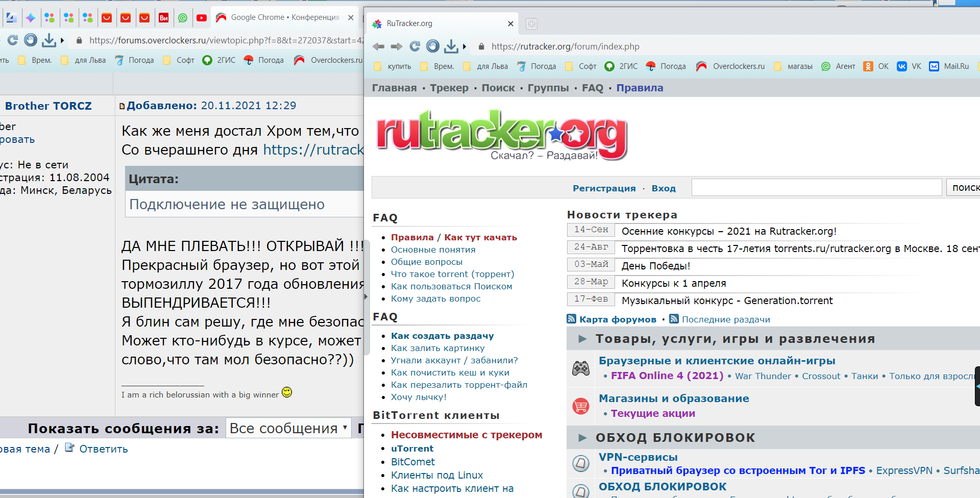
Task: Open 2ГИС bookmark in Overclockers window
Action: click(219, 60)
